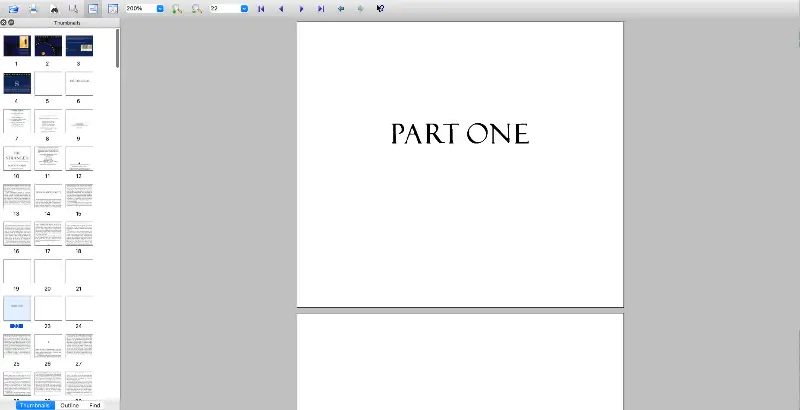Toggle the sidebar panel button
The image size is (800, 410).
(x=92, y=8)
